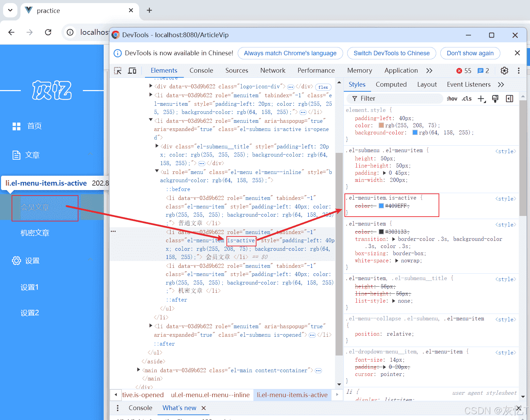This screenshot has width=530, height=420.
Task: Expand the second el-submenu is-opened li node
Action: pyautogui.click(x=151, y=325)
